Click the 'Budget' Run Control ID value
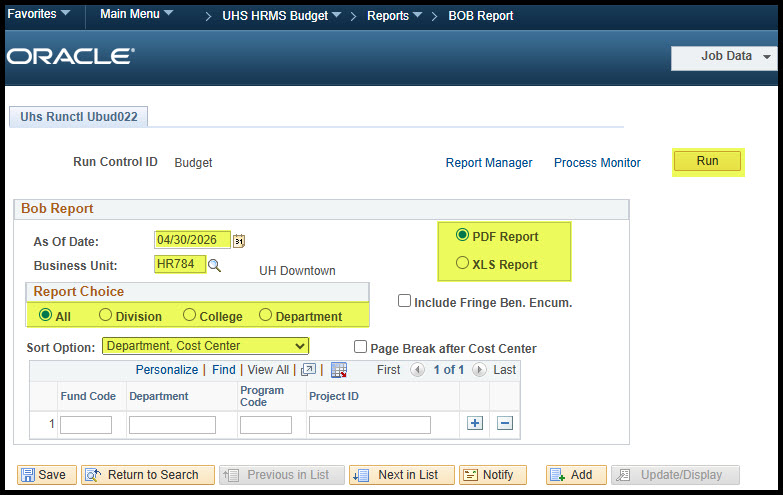 tap(193, 163)
